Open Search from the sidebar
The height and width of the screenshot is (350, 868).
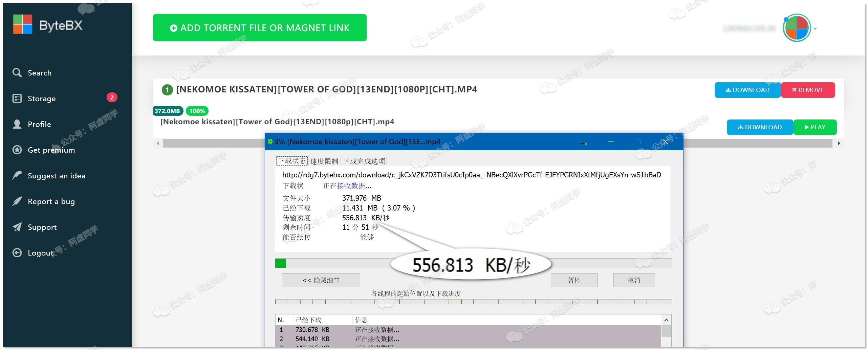point(40,73)
